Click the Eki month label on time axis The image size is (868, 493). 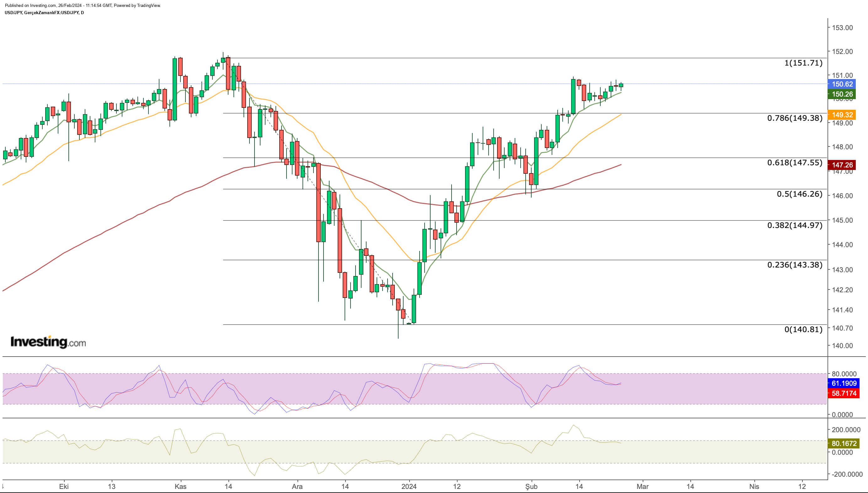click(x=64, y=486)
